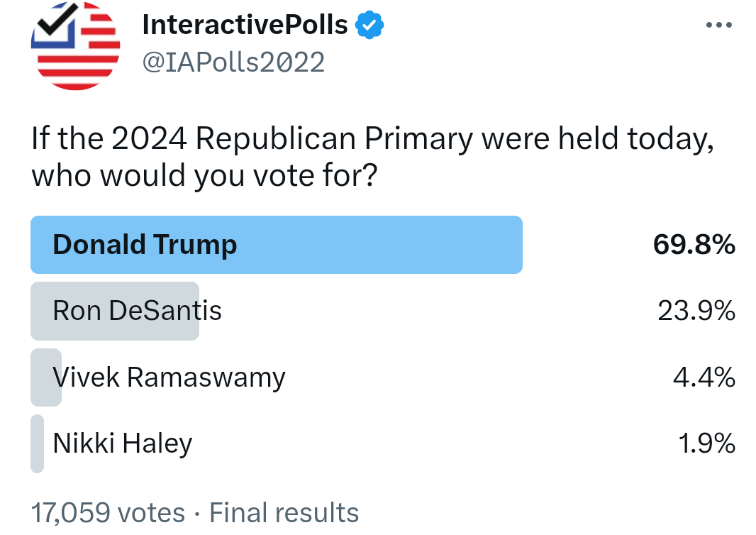Image resolution: width=756 pixels, height=535 pixels.
Task: Click the gray Ron DeSantis result bar
Action: point(115,311)
